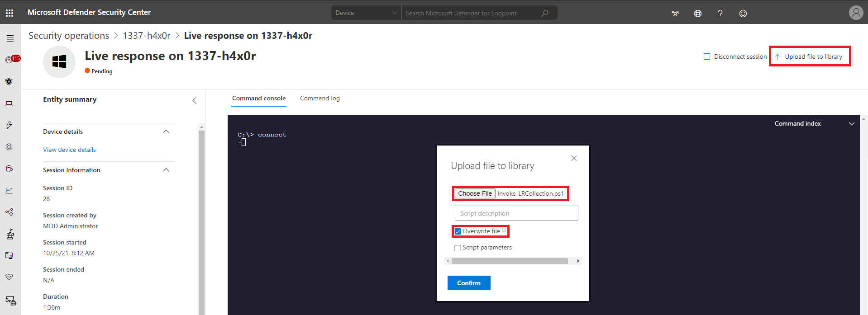Click the Session ID value 28
The image size is (868, 315).
[46, 199]
